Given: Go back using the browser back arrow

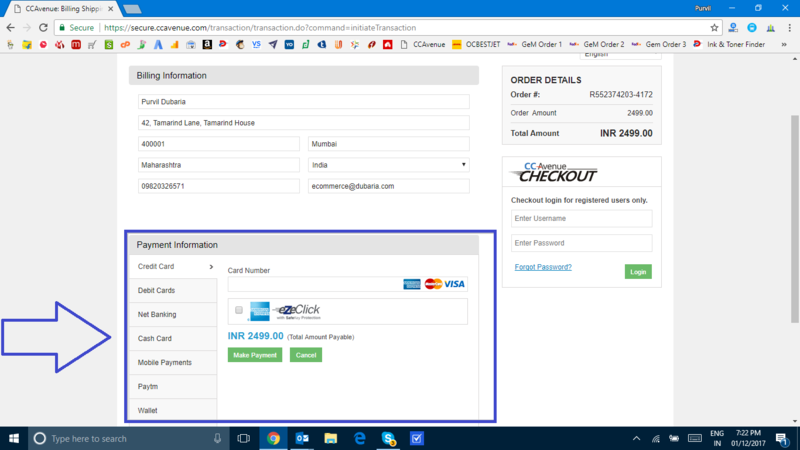Looking at the screenshot, I should 10,28.
